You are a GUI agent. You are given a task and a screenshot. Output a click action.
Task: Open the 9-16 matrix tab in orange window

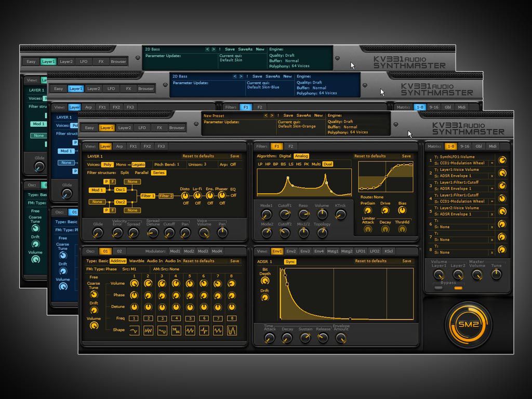click(464, 147)
